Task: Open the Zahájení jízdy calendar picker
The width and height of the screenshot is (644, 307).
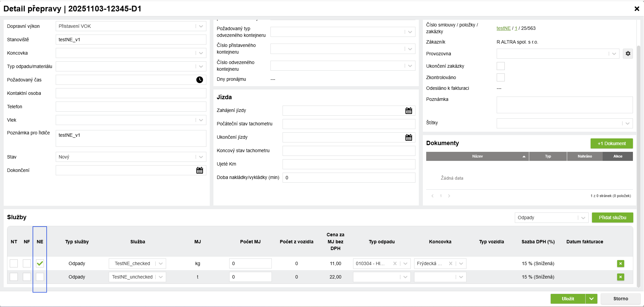Action: pos(408,111)
